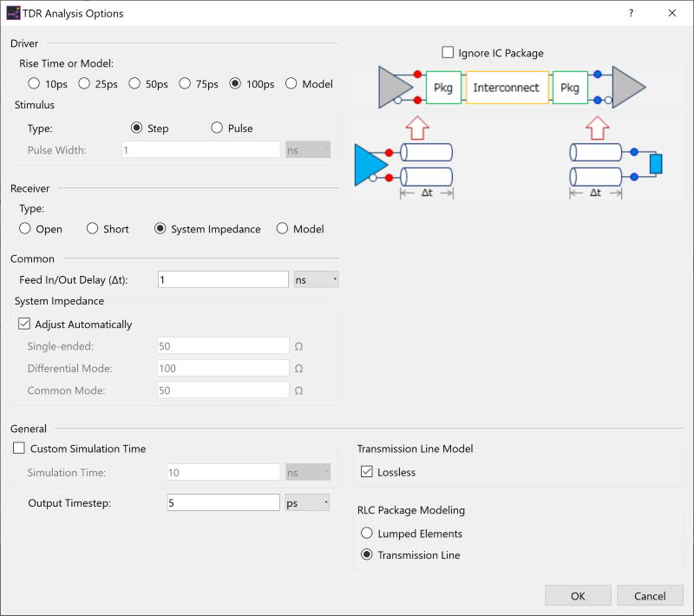
Task: Click the Δt label under the blue termination's feed line
Action: coord(595,193)
